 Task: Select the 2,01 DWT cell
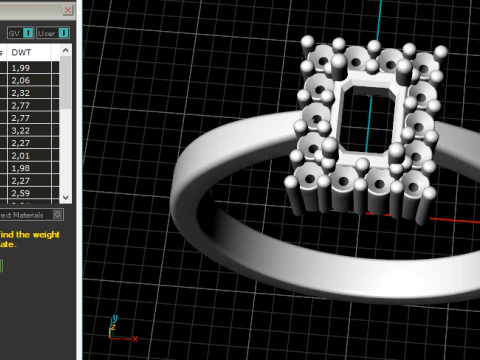(x=29, y=156)
